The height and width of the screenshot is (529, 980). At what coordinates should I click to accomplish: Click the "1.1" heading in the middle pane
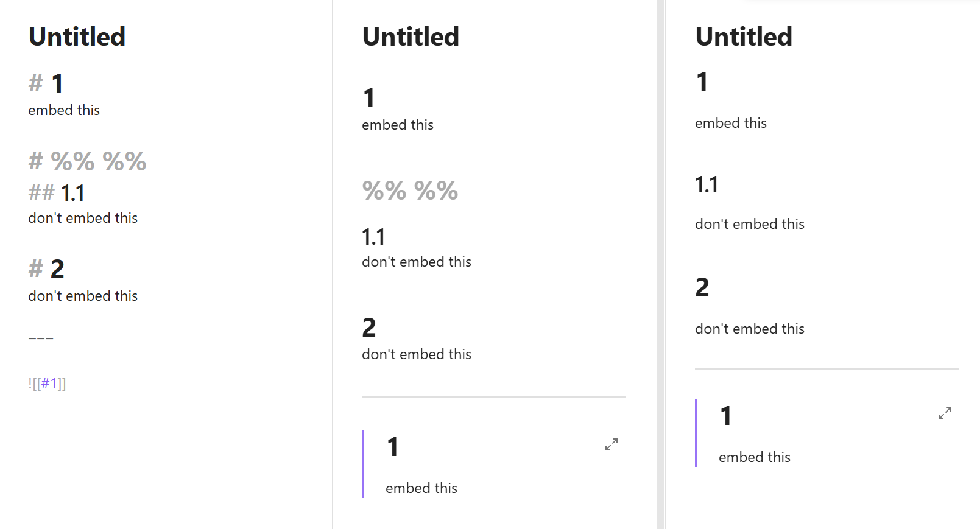[x=373, y=237]
